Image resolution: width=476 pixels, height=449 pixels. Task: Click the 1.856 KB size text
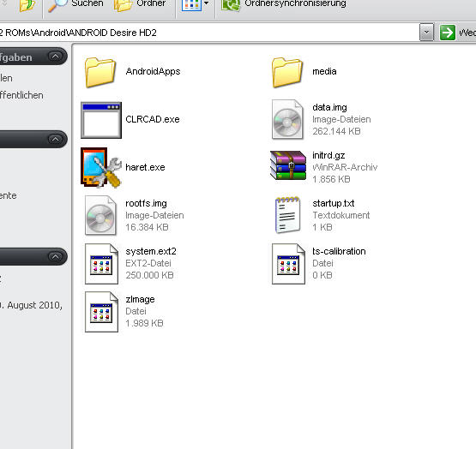(x=331, y=179)
